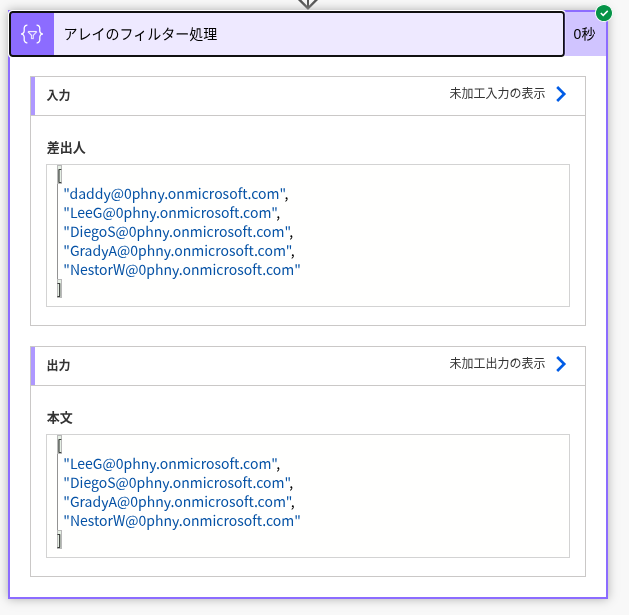The image size is (629, 615).
Task: Click the 入力 section header
Action: (308, 96)
